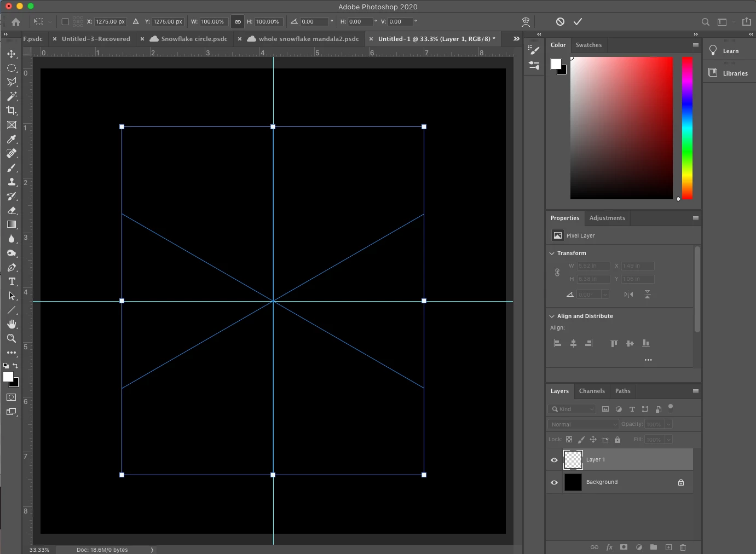756x554 pixels.
Task: Cancel the transform operation
Action: (560, 22)
